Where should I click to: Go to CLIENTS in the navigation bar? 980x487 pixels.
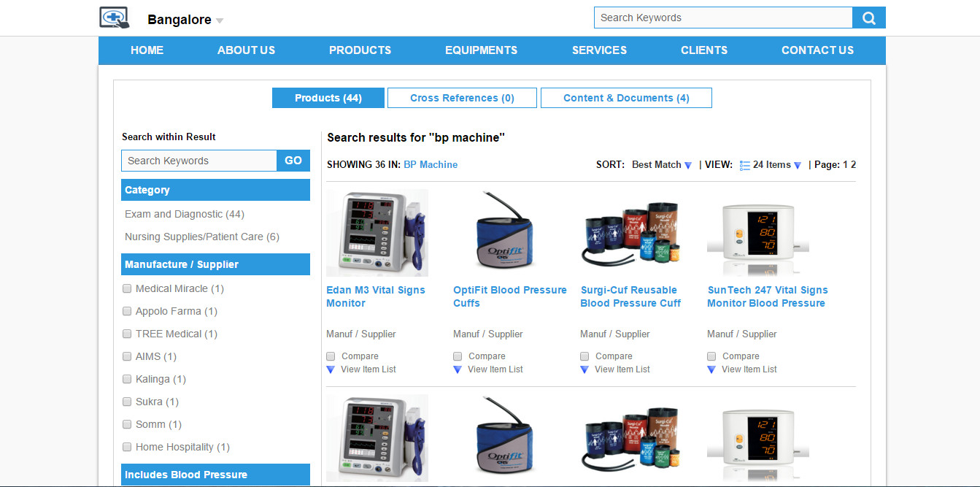[704, 50]
